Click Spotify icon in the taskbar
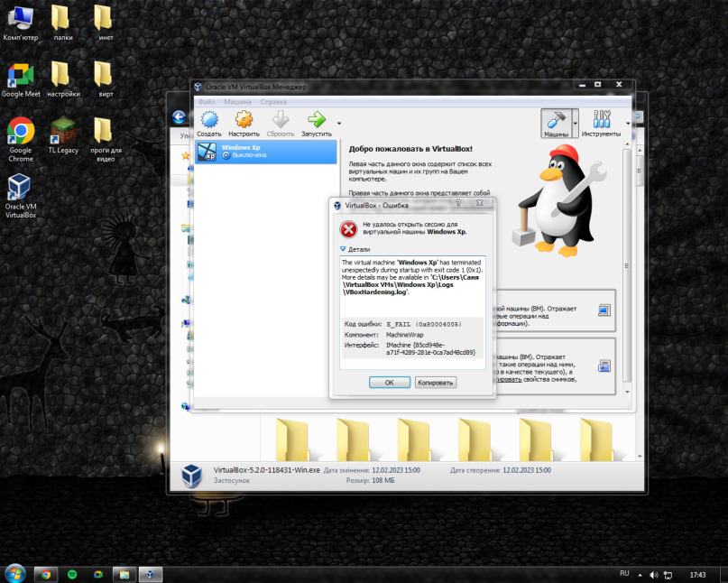 tap(72, 575)
